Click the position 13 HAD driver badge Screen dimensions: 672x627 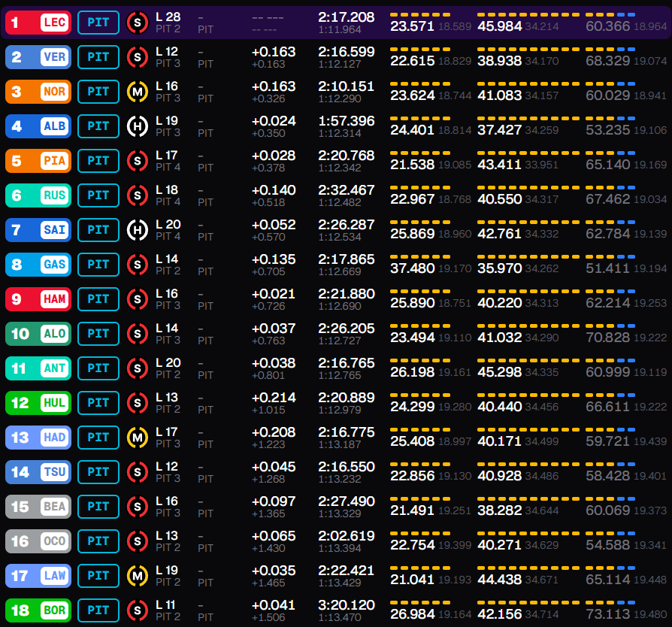click(x=38, y=437)
